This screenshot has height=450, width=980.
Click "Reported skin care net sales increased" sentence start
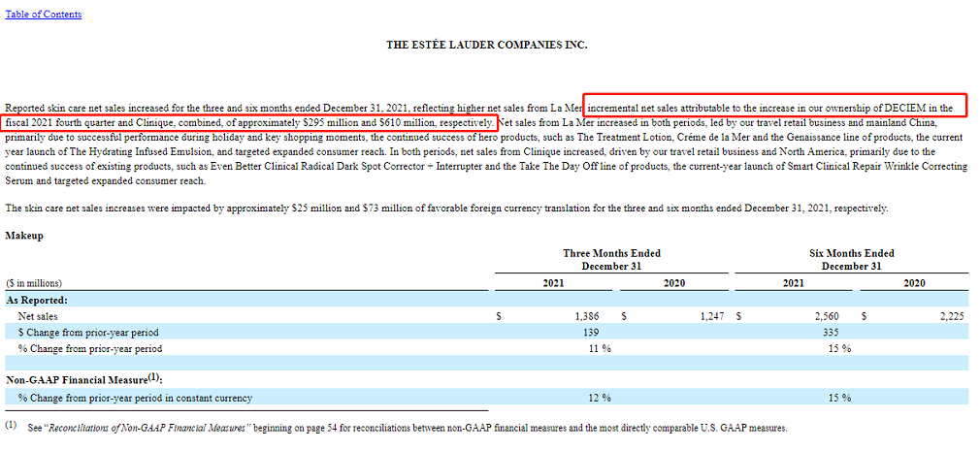tap(86, 107)
